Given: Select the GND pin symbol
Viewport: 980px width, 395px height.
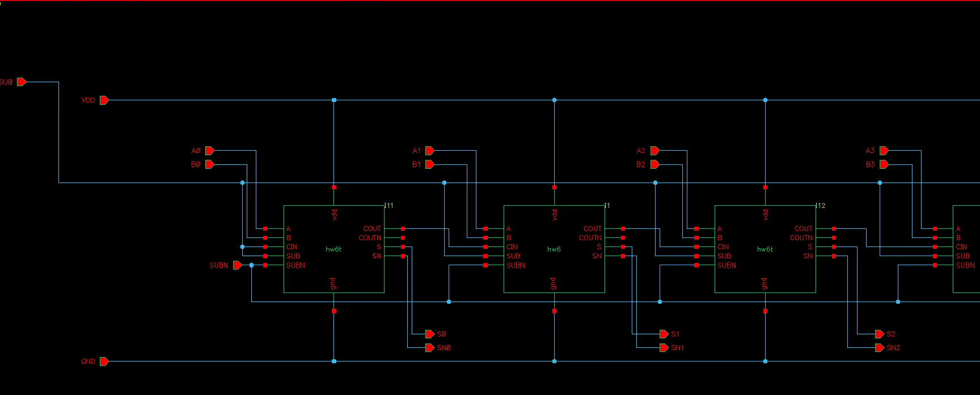Looking at the screenshot, I should (x=104, y=362).
